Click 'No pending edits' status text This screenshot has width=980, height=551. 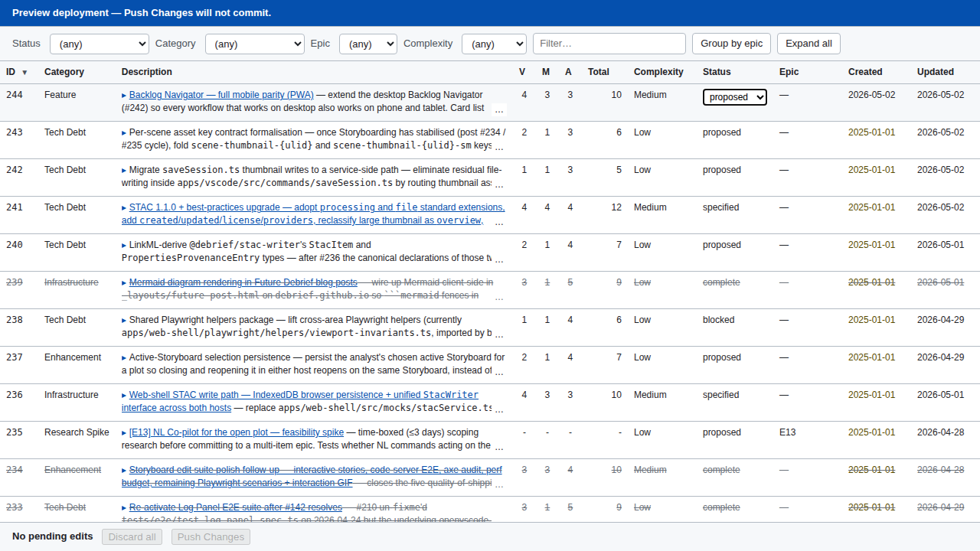coord(53,536)
